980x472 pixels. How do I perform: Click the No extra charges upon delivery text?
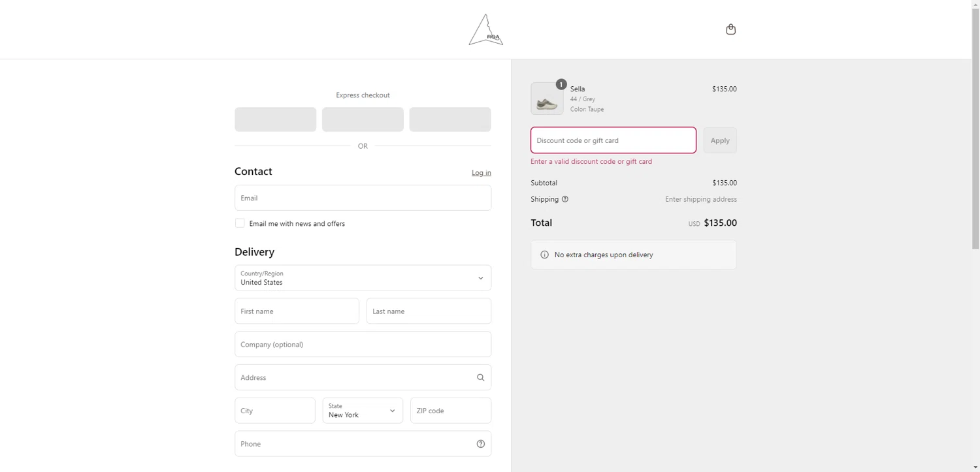pos(604,255)
